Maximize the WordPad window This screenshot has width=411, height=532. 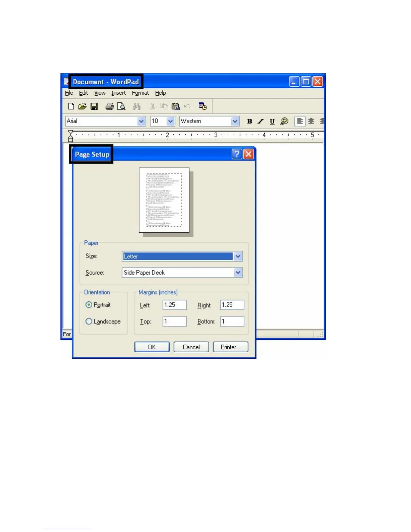click(x=306, y=82)
